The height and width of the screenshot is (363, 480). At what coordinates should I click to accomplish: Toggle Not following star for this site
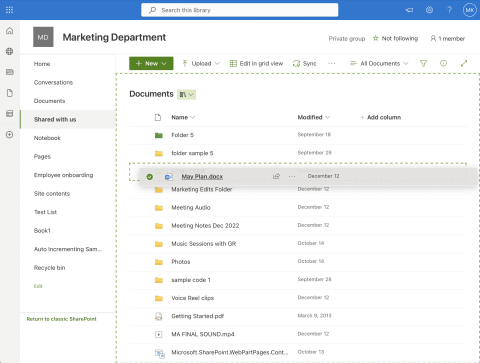[395, 38]
